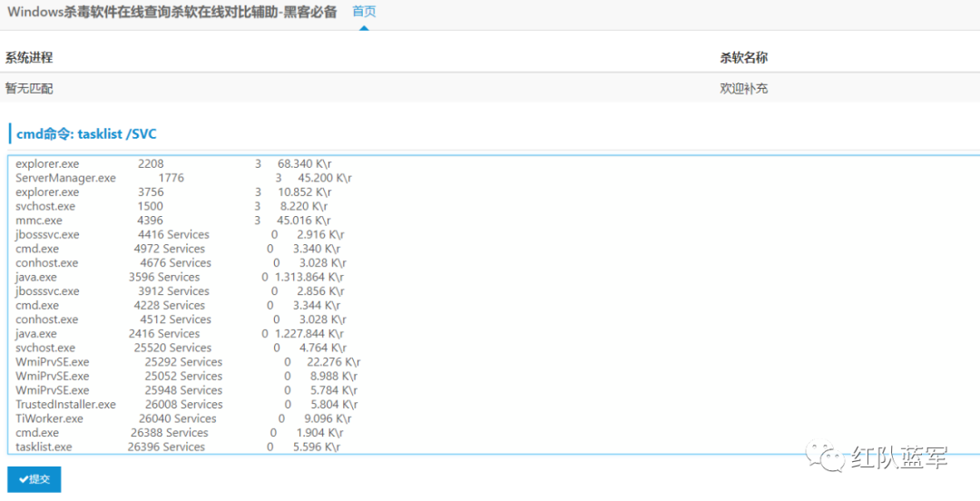This screenshot has width=980, height=501.
Task: Select the 欢迎补充 cell
Action: pos(744,88)
